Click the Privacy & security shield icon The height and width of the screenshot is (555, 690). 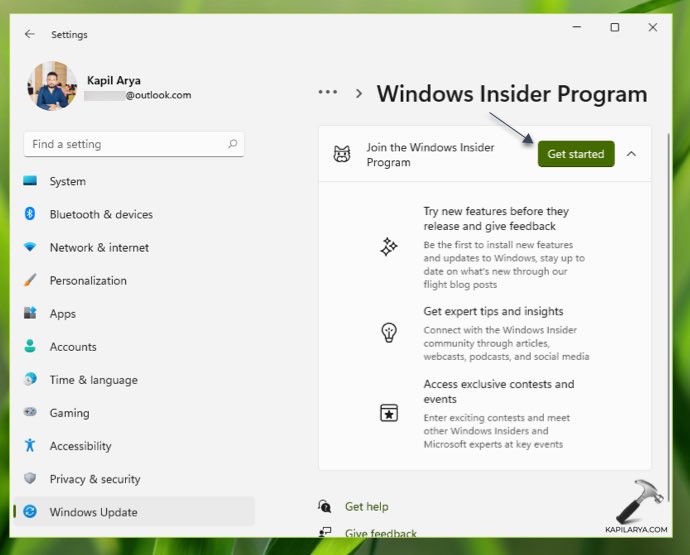30,478
